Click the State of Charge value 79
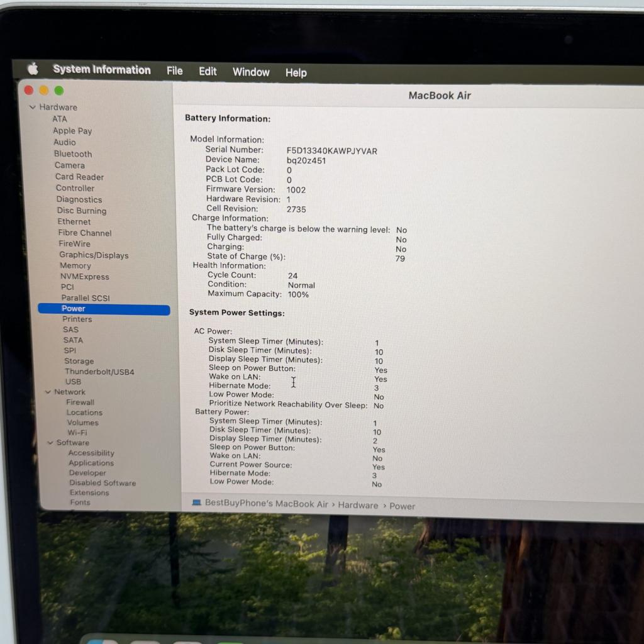Viewport: 644px width, 644px height. [401, 258]
